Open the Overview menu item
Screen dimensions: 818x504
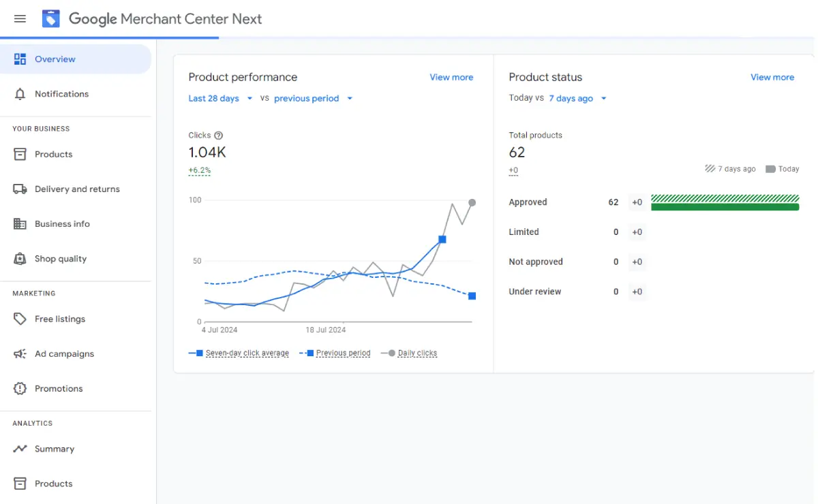coord(76,59)
